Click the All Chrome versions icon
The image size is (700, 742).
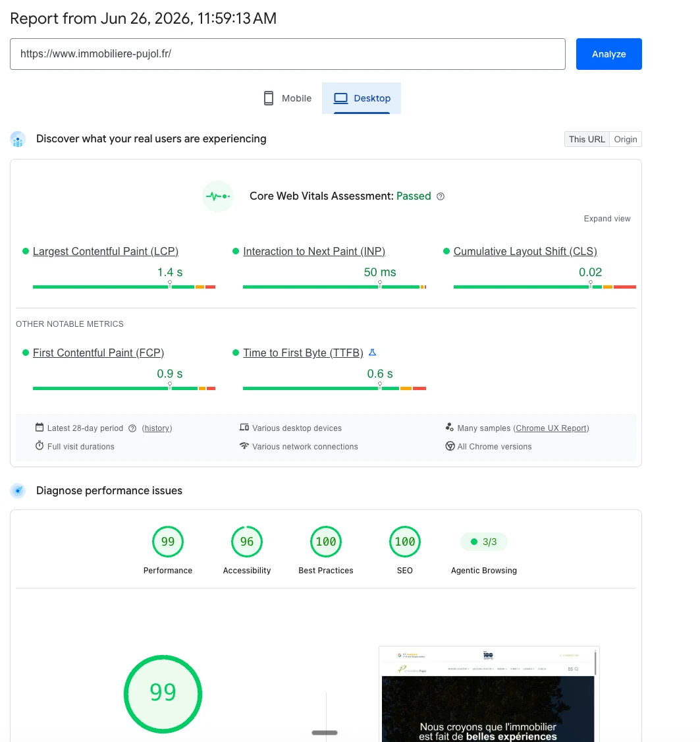point(450,446)
